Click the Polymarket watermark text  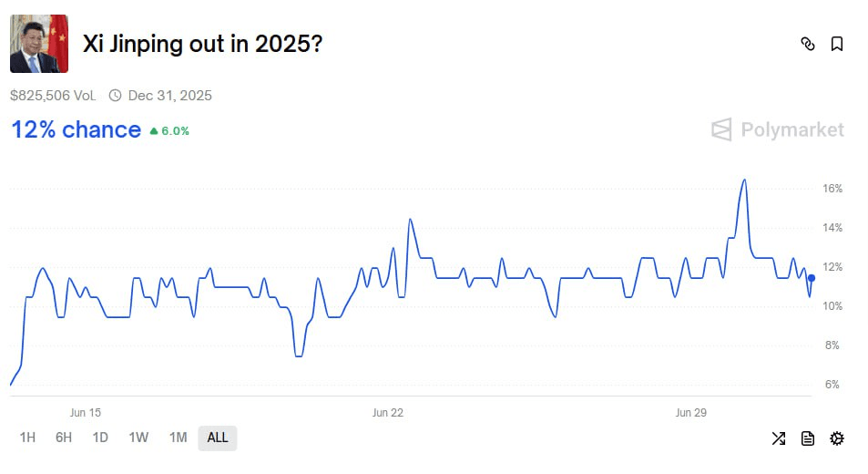(792, 129)
